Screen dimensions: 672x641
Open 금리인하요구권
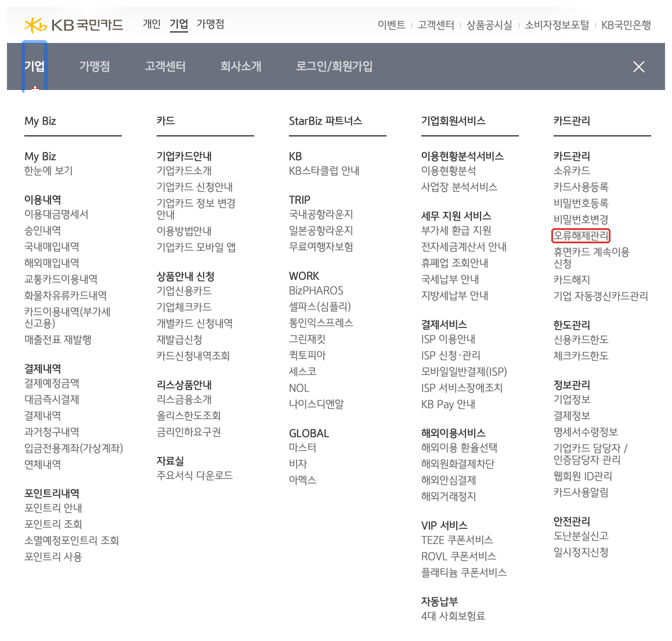(189, 432)
